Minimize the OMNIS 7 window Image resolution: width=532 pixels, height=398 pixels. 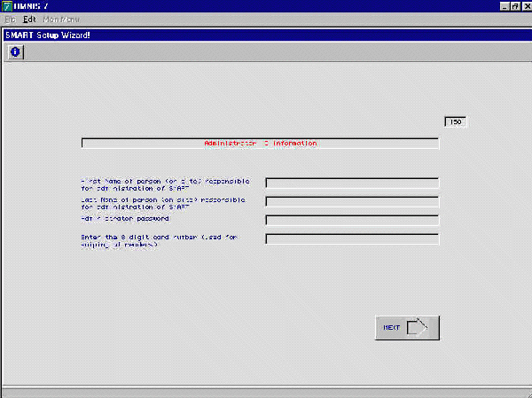[x=505, y=6]
